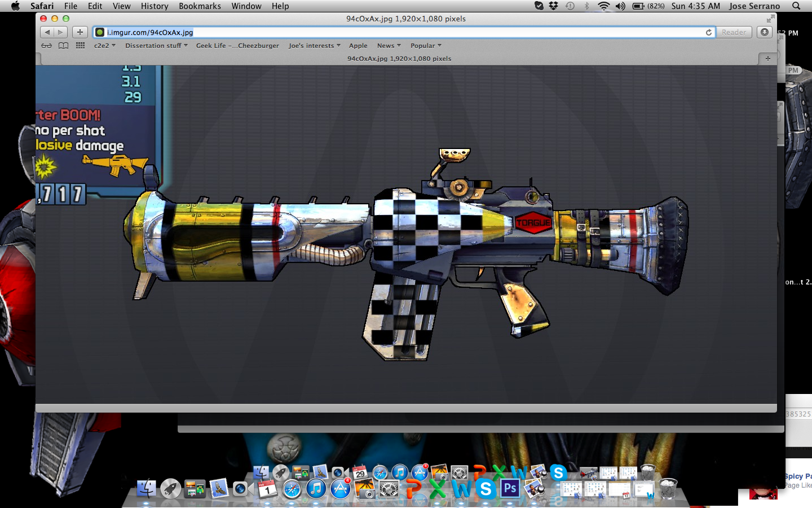Open iPhoto in the Dock

365,488
